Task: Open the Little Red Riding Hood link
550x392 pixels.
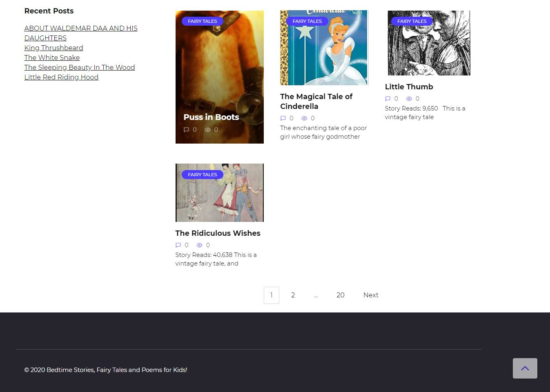Action: 61,77
